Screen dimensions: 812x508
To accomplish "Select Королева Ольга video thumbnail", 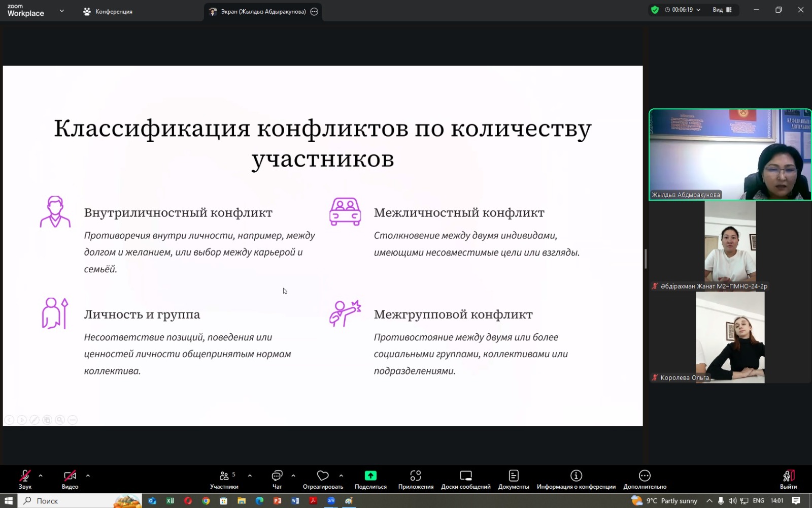I will 730,337.
